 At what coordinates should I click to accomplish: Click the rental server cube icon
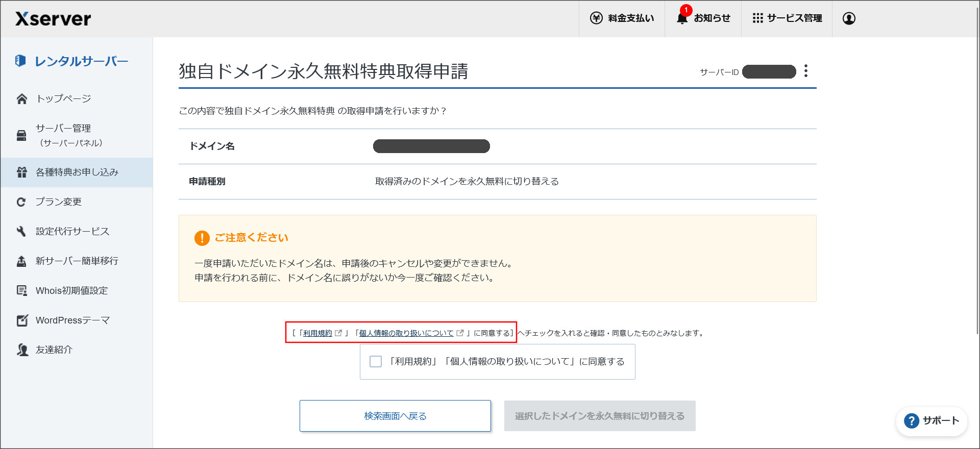point(20,61)
